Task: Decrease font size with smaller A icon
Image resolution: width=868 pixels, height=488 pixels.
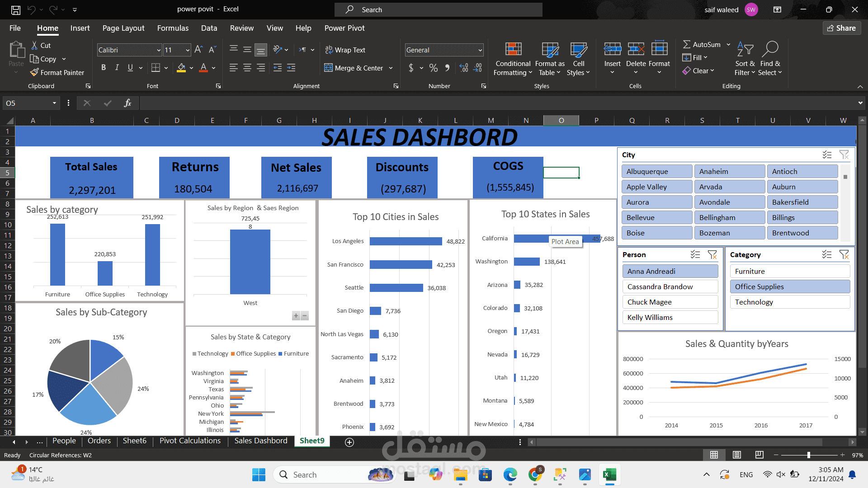Action: 212,50
